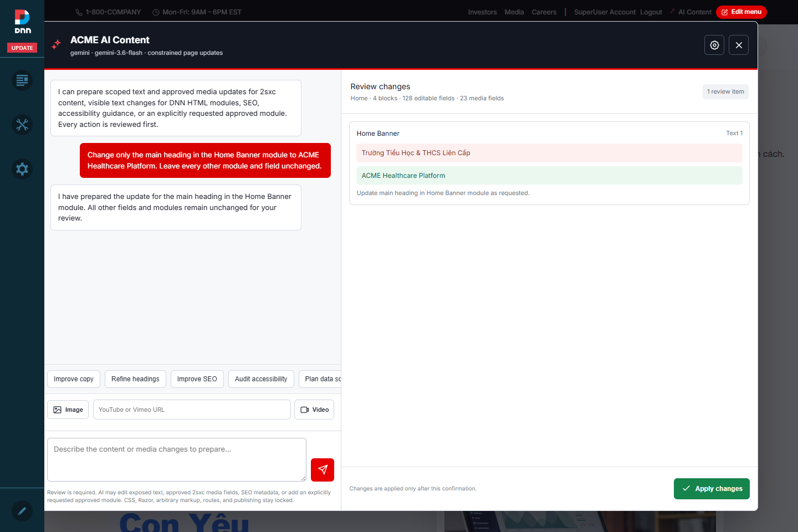Open the Media link in top bar

coord(514,12)
